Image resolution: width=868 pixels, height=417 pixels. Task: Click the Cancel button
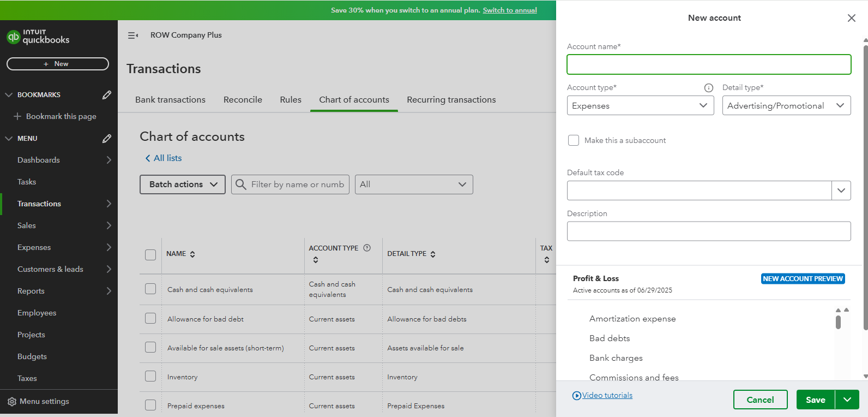(x=760, y=400)
